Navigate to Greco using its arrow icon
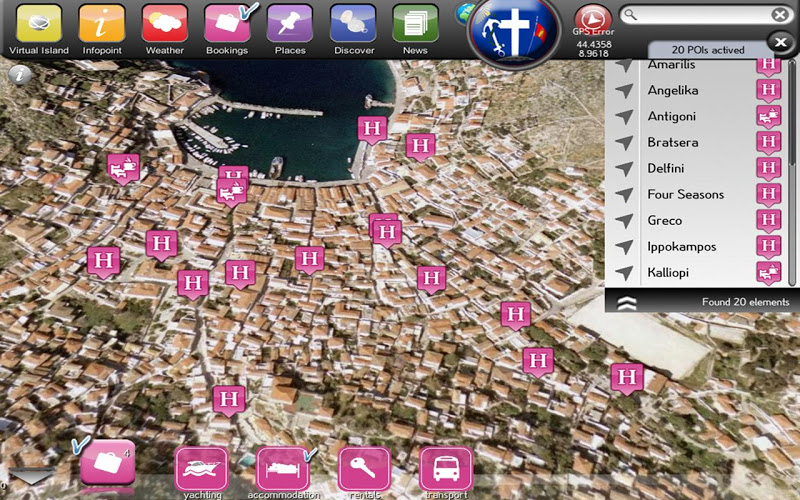The height and width of the screenshot is (500, 800). click(623, 220)
